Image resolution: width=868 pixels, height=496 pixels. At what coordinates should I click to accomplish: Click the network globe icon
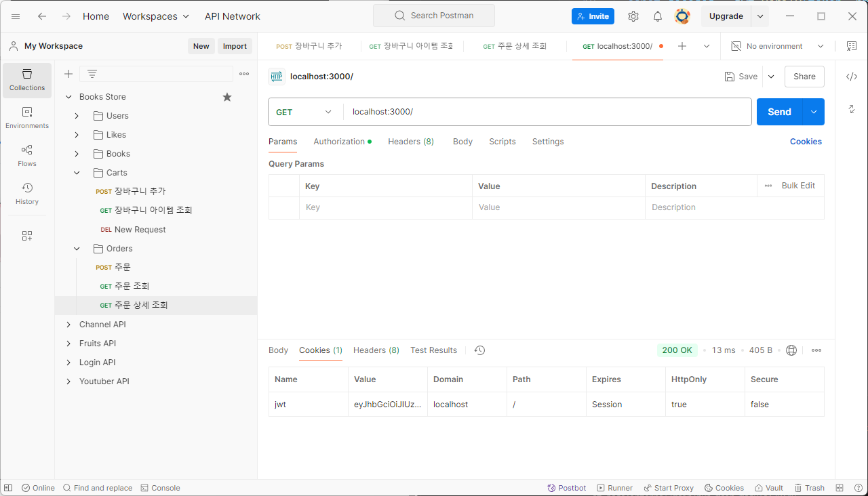[x=791, y=350]
